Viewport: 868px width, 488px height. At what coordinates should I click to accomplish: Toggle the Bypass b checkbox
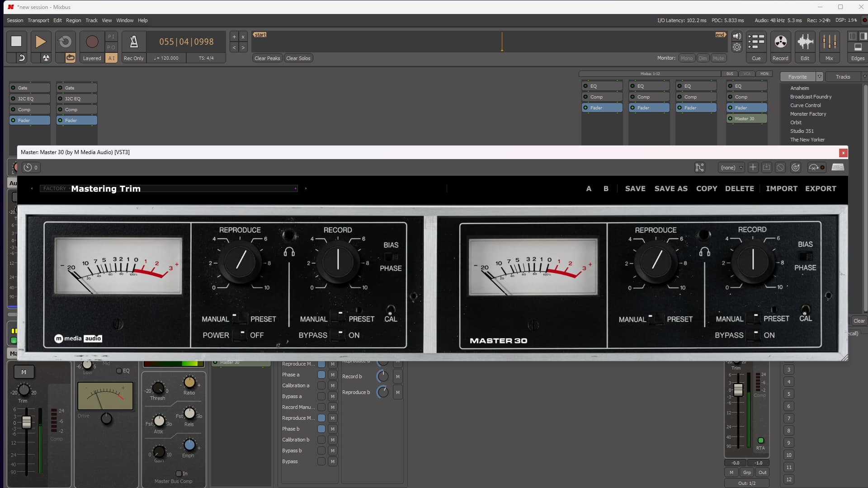(x=321, y=450)
